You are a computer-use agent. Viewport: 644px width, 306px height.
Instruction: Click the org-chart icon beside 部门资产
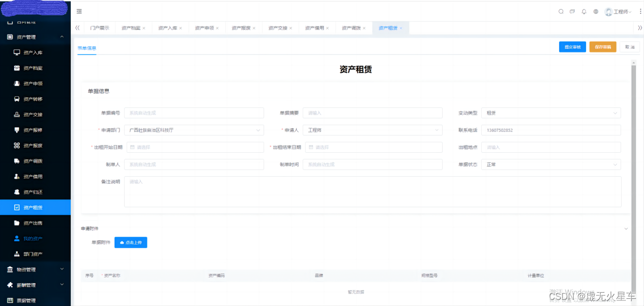pos(17,254)
